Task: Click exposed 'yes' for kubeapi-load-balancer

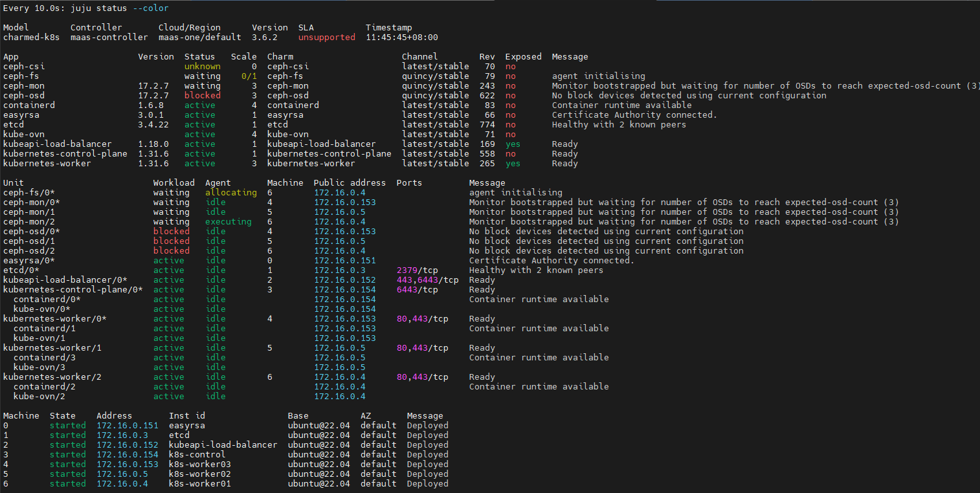Action: (x=513, y=144)
